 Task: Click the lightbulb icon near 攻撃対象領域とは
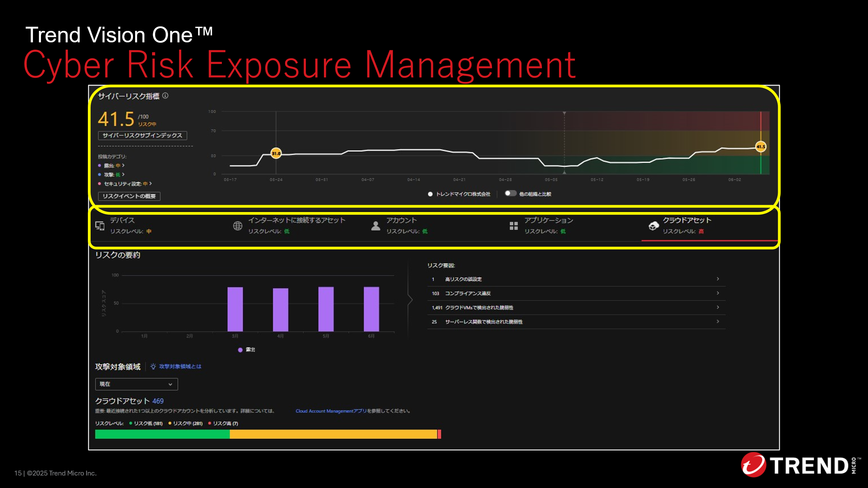click(153, 367)
